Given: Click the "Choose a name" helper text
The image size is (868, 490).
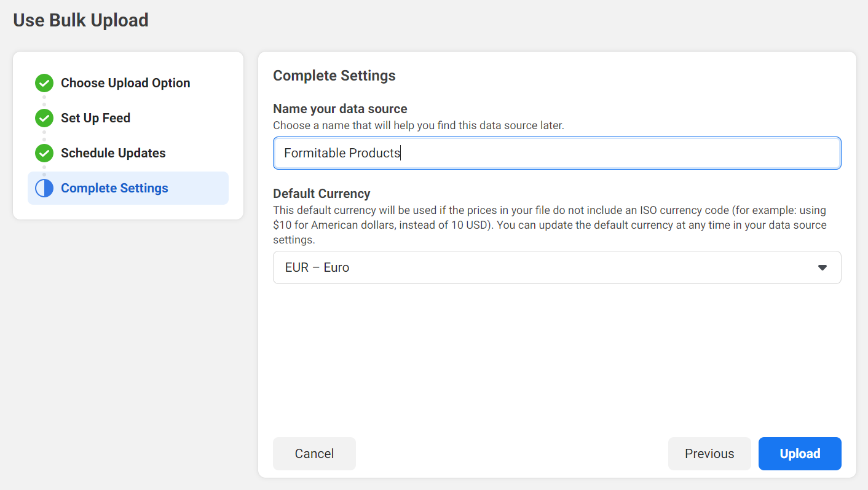Looking at the screenshot, I should point(418,125).
